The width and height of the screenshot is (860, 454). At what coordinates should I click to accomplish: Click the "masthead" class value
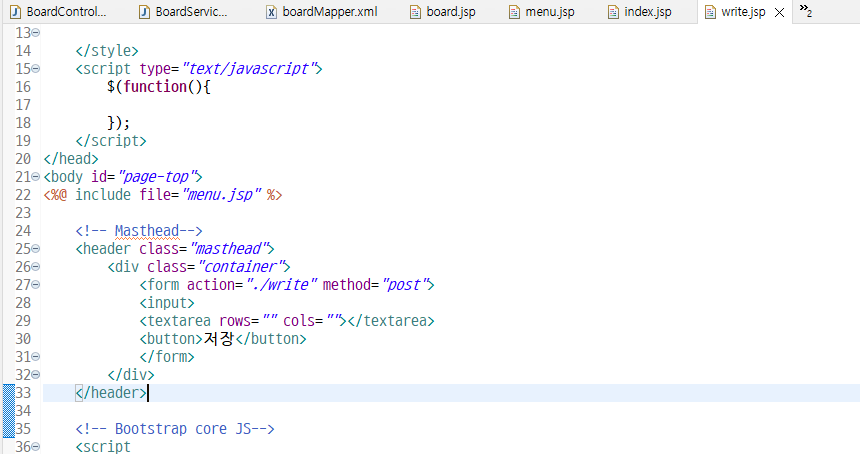(x=228, y=248)
